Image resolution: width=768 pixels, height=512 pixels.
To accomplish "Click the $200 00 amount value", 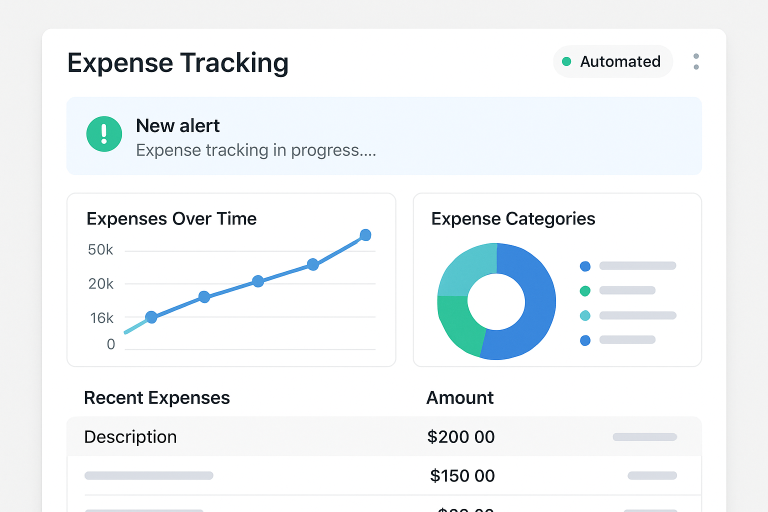I will [x=461, y=437].
